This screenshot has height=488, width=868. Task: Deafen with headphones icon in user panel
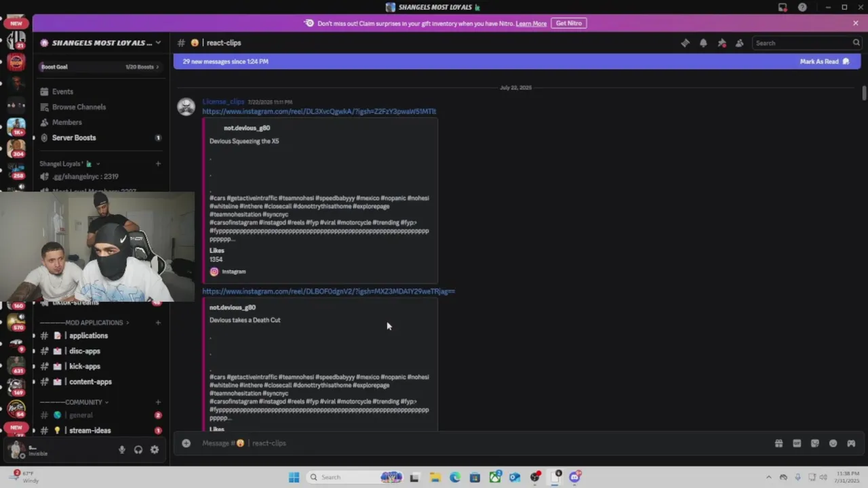138,449
